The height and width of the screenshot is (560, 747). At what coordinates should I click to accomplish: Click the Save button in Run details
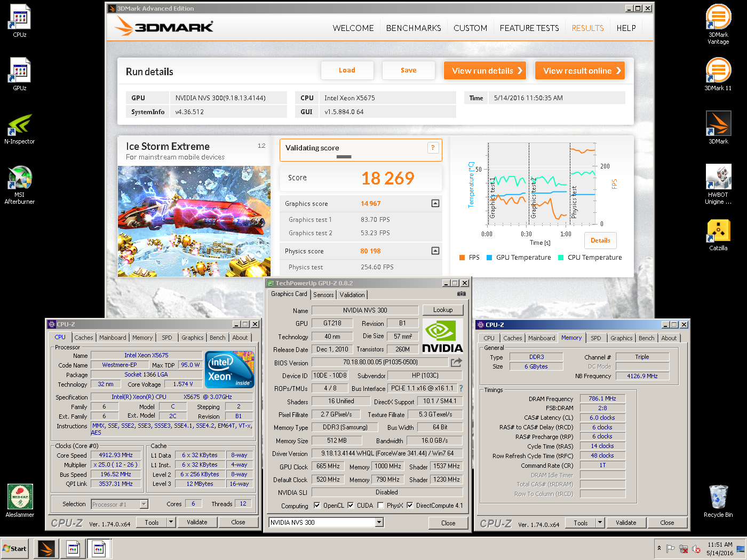(408, 70)
